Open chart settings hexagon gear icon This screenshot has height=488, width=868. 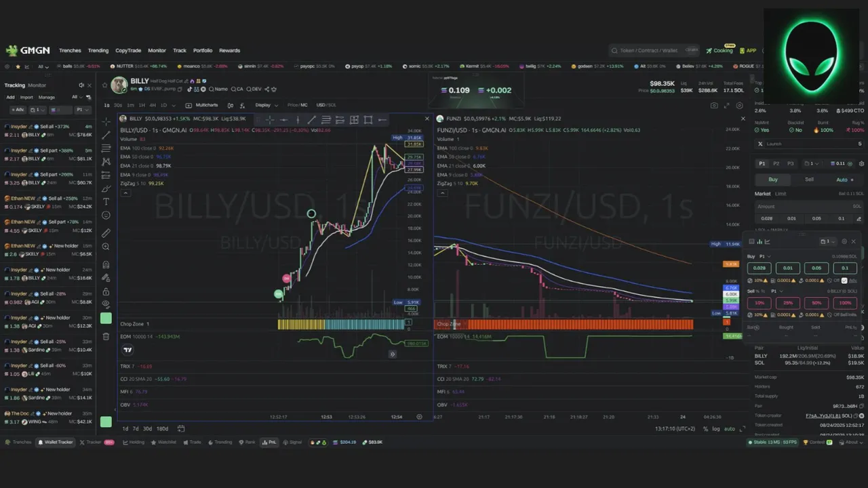[738, 106]
